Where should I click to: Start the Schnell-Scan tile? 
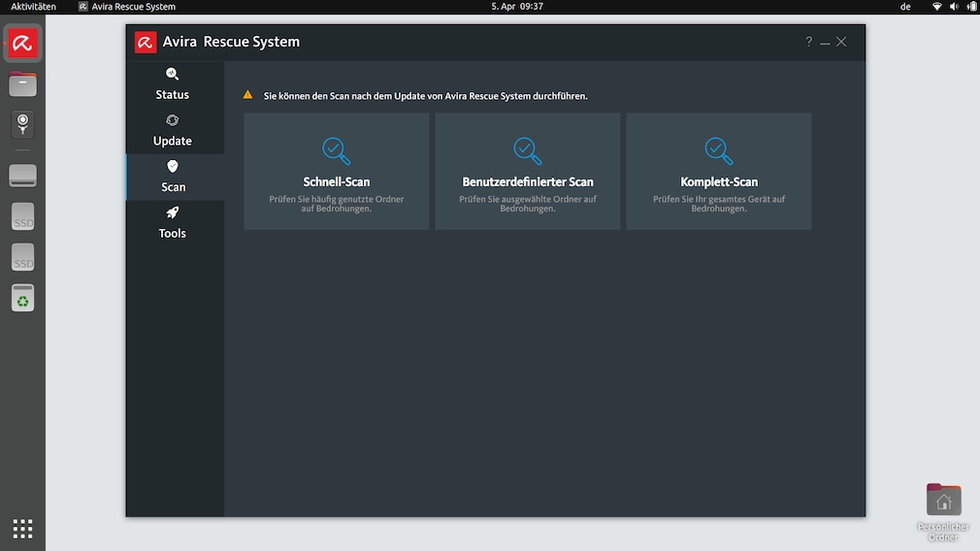(x=336, y=172)
